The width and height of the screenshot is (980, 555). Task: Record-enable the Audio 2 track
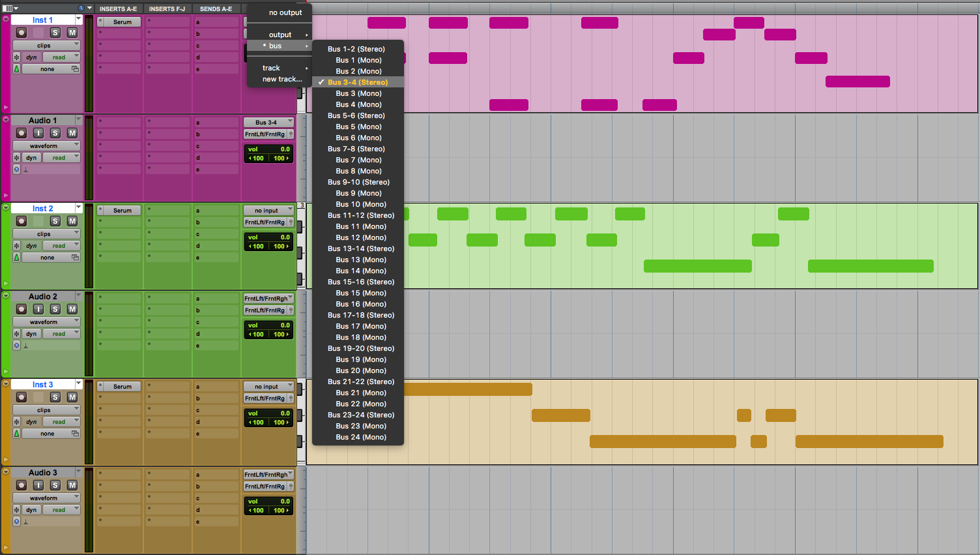tap(22, 309)
